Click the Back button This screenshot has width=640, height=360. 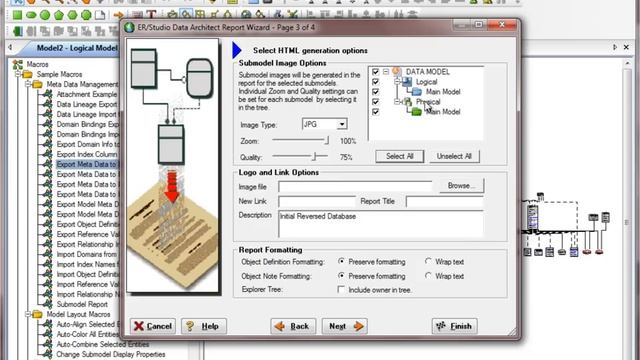(x=293, y=326)
